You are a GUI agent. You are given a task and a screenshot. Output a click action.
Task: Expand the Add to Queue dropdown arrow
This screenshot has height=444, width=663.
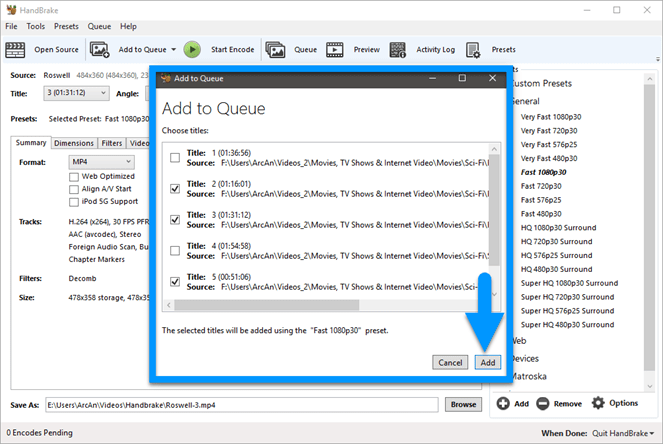click(173, 49)
